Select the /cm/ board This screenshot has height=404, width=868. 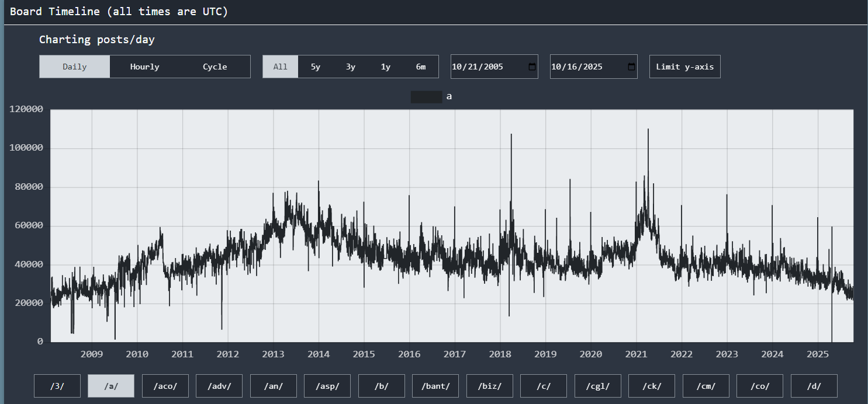coord(706,386)
